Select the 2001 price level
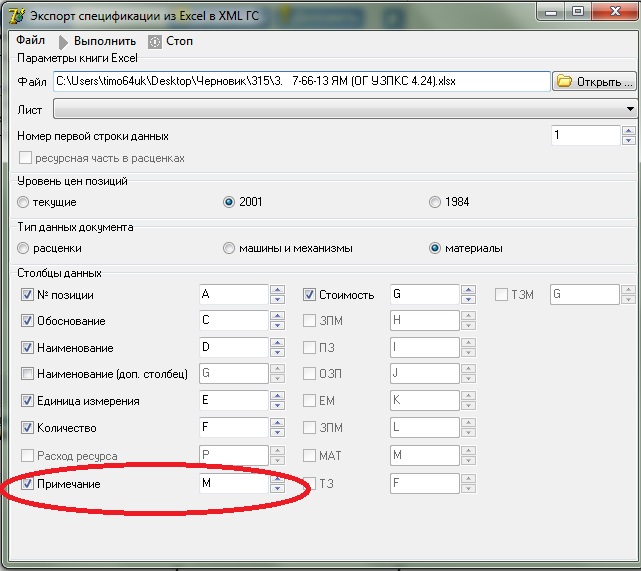Viewport: 641px width, 571px height. click(x=229, y=202)
